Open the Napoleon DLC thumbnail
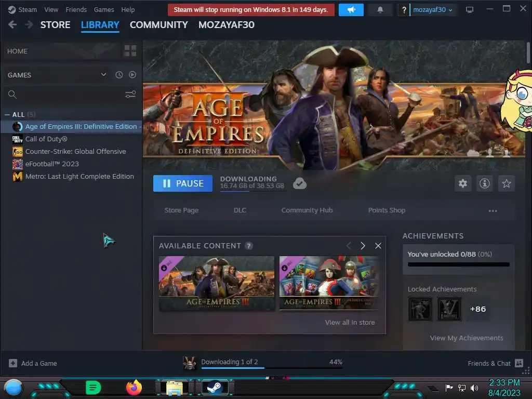This screenshot has width=532, height=399. coord(329,283)
